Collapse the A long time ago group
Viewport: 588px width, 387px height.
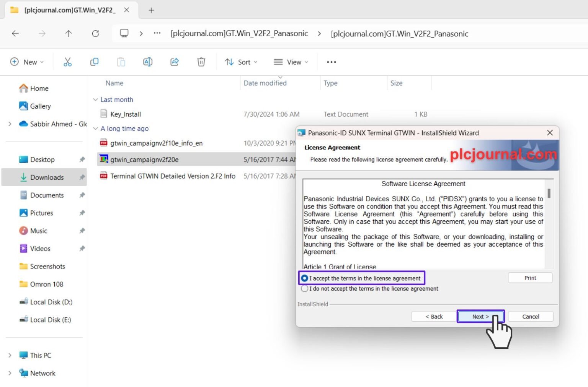(95, 129)
